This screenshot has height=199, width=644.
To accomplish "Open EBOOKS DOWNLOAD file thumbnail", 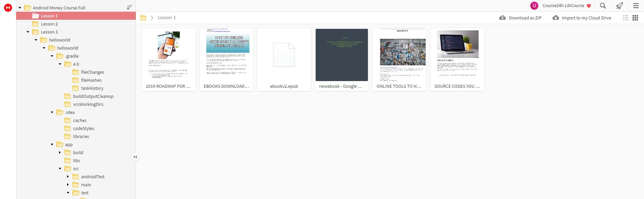I will point(226,60).
